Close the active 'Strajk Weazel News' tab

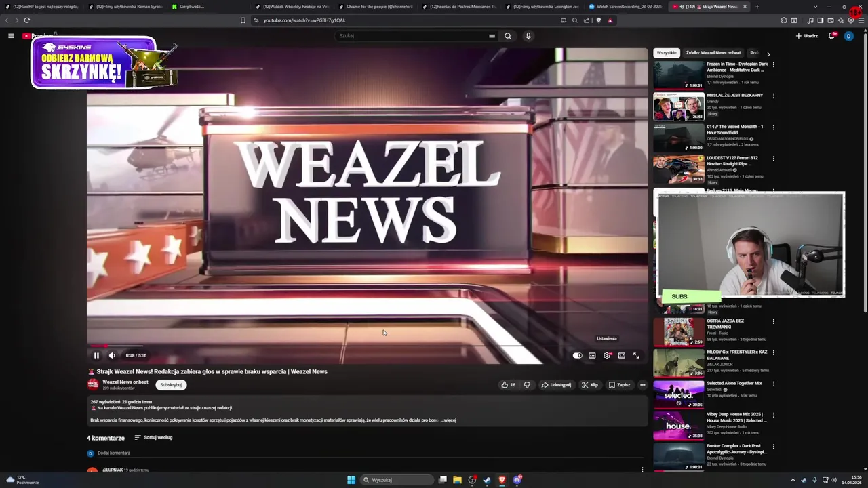[x=745, y=7]
